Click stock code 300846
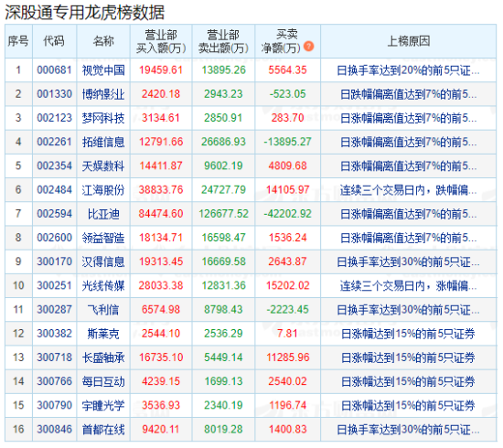The width and height of the screenshot is (503, 448). 54,429
